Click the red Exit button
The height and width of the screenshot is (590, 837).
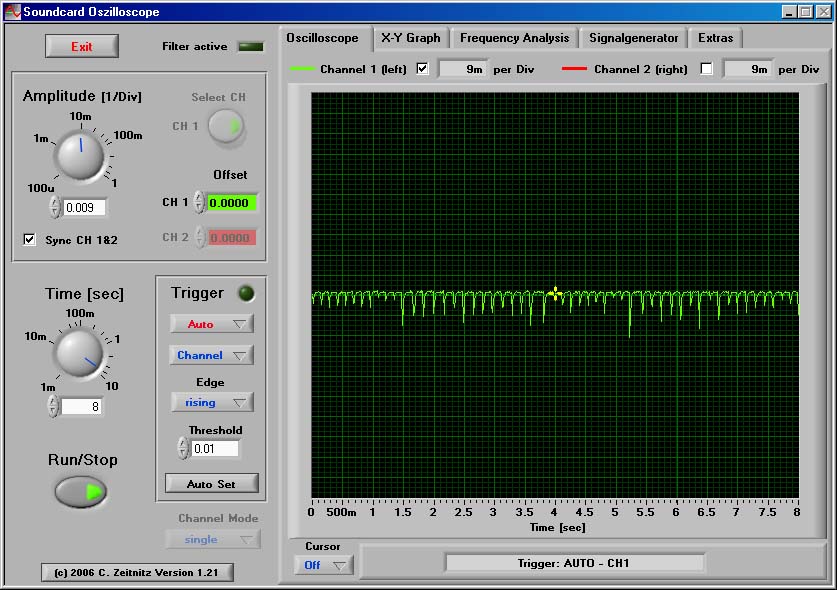pyautogui.click(x=81, y=46)
